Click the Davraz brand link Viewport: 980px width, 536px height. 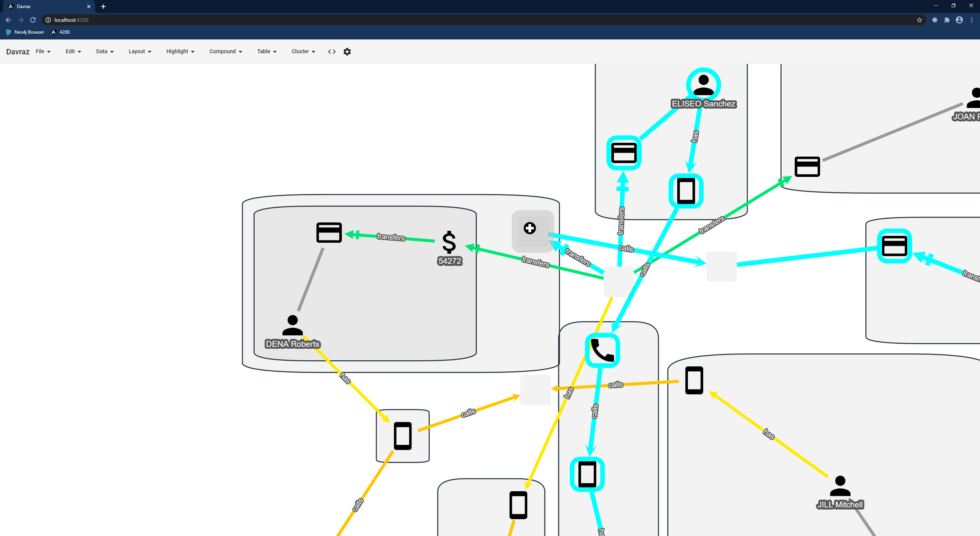(x=18, y=52)
